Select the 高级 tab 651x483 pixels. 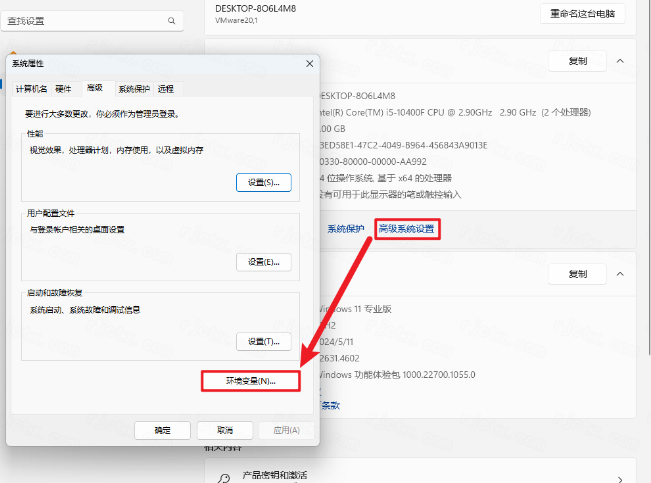pyautogui.click(x=94, y=88)
